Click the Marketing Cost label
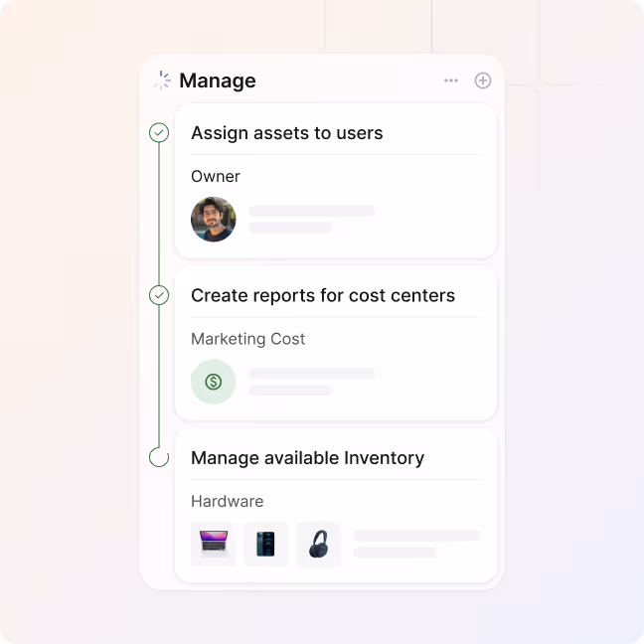 point(248,339)
